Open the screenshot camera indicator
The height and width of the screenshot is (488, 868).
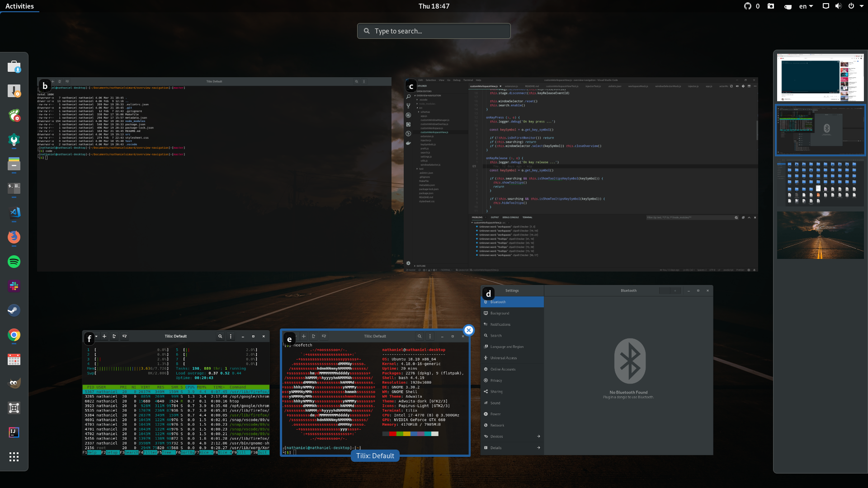click(771, 6)
